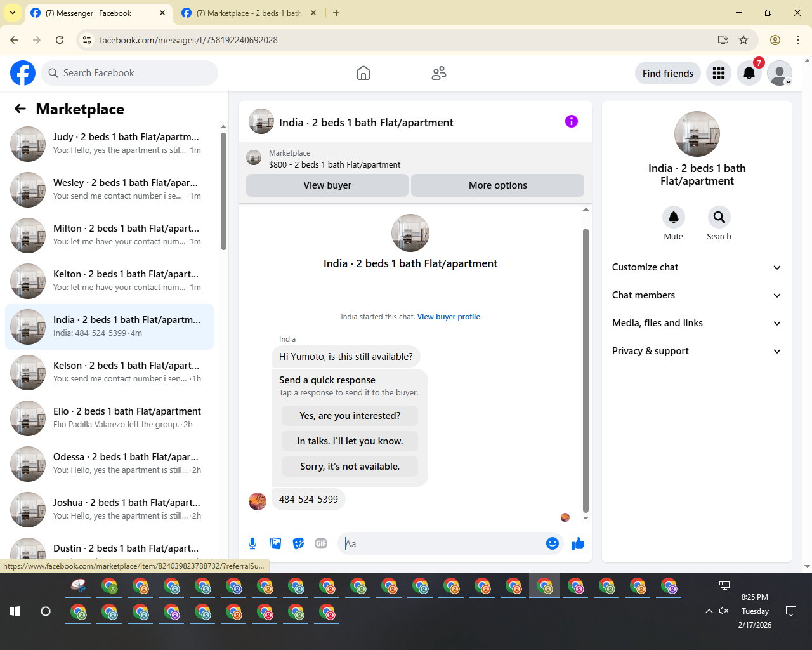Open $800 2 beds listing link
The width and height of the screenshot is (812, 650).
tap(335, 164)
